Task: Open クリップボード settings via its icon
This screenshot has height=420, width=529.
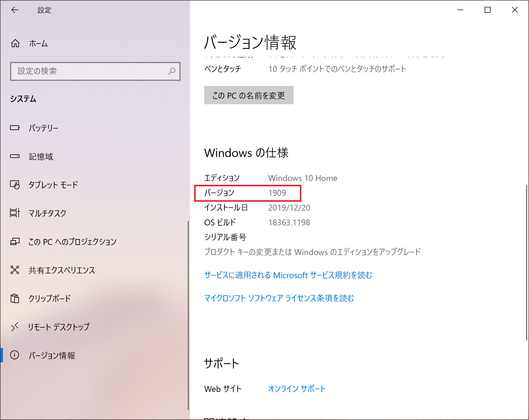Action: pyautogui.click(x=15, y=299)
